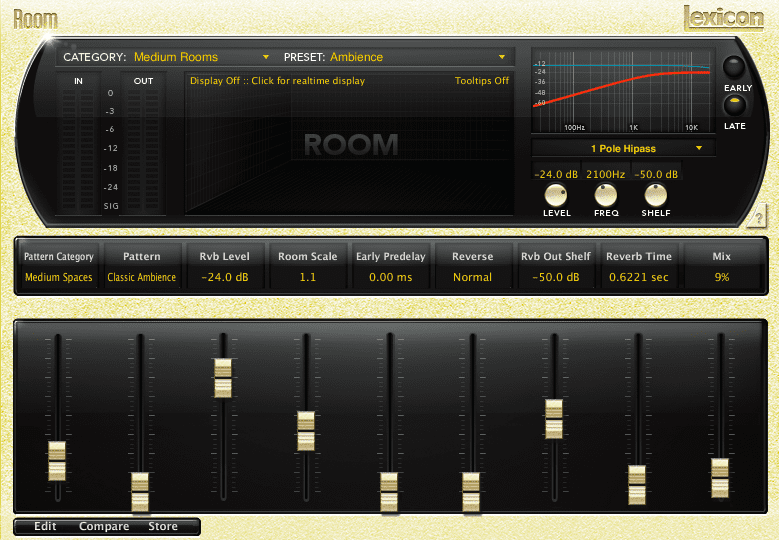Click the Compare button

click(x=104, y=526)
